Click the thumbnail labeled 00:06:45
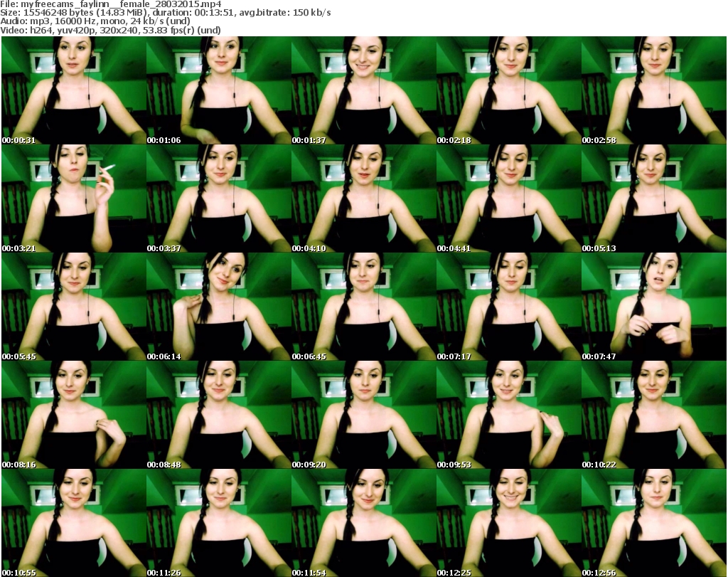The height and width of the screenshot is (577, 728). point(363,307)
